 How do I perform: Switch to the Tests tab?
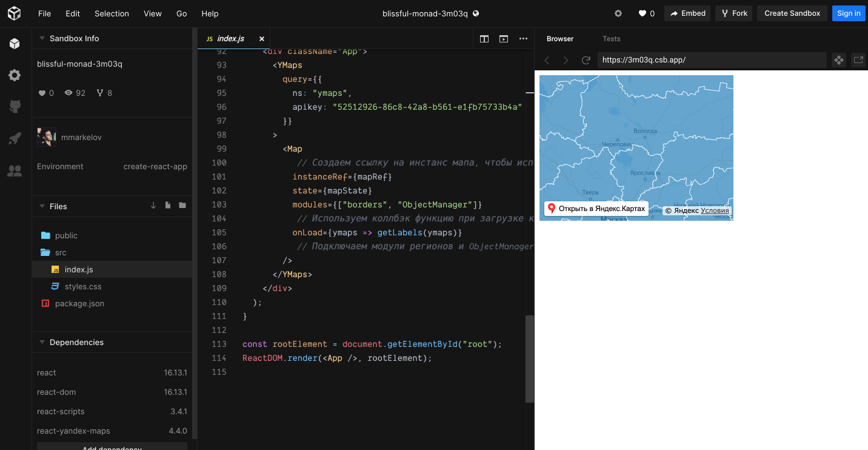(611, 38)
